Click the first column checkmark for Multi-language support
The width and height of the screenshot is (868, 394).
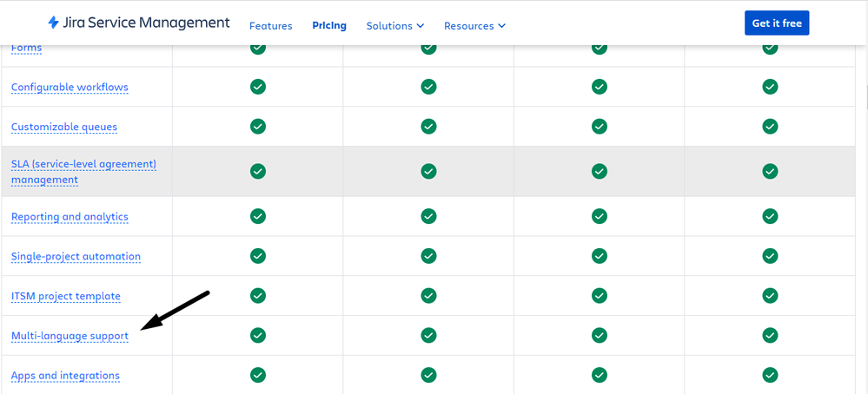(258, 335)
